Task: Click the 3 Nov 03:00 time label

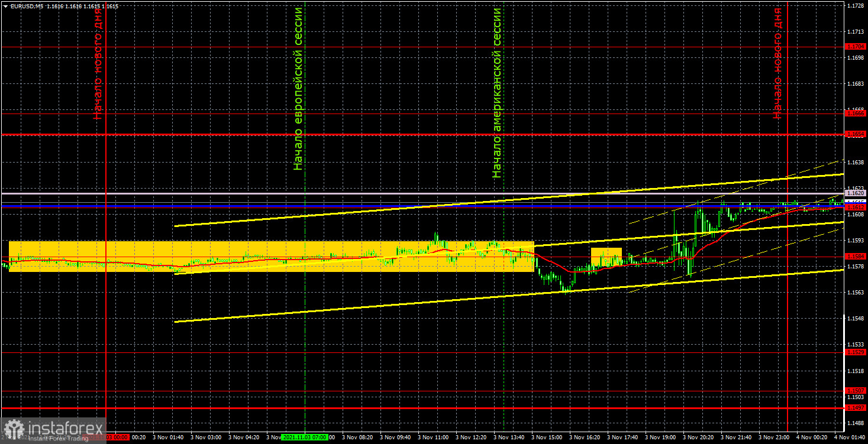Action: pyautogui.click(x=206, y=438)
